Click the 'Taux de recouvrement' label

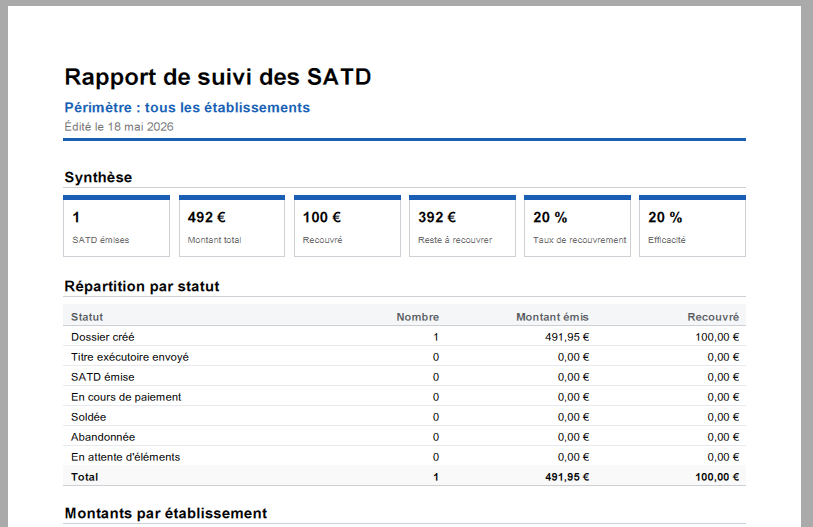pyautogui.click(x=580, y=240)
